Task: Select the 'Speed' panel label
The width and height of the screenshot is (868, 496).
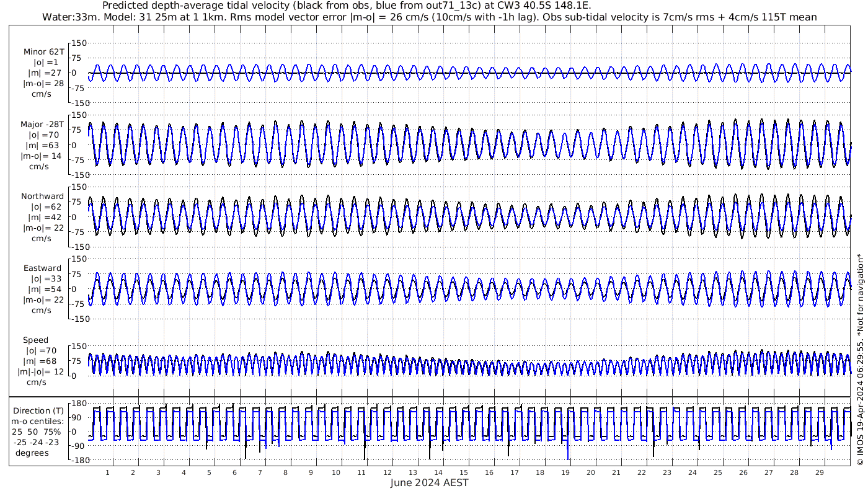Action: [35, 340]
